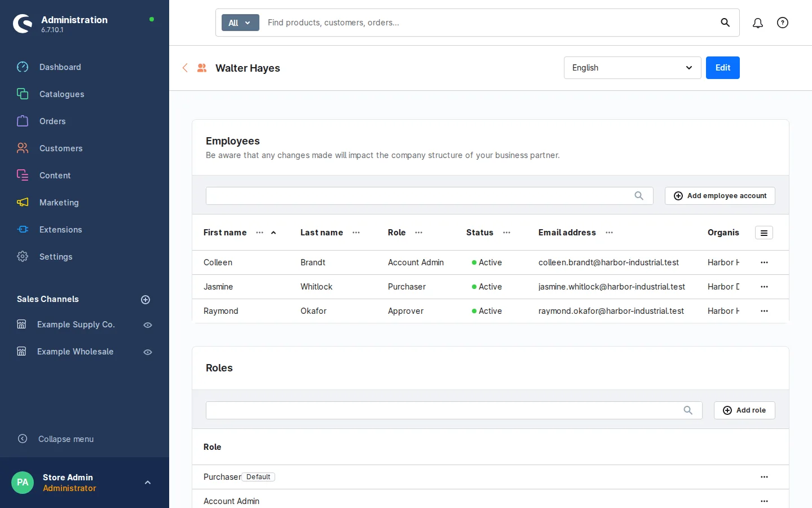Open column settings list icon in Employees
The image size is (812, 508).
[764, 233]
